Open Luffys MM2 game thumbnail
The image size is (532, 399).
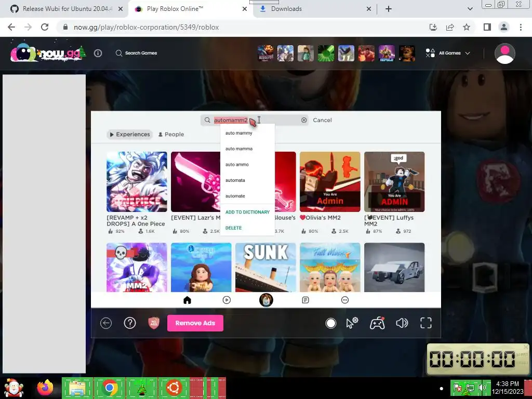pyautogui.click(x=394, y=182)
